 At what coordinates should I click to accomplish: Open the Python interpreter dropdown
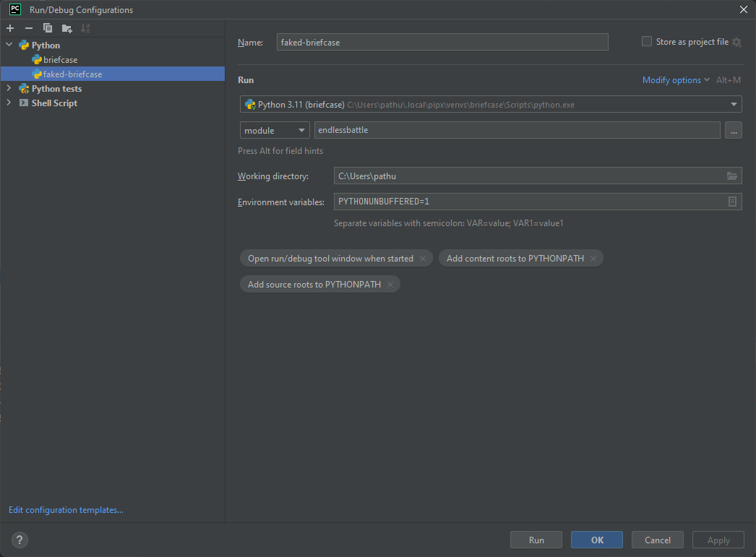pos(734,104)
